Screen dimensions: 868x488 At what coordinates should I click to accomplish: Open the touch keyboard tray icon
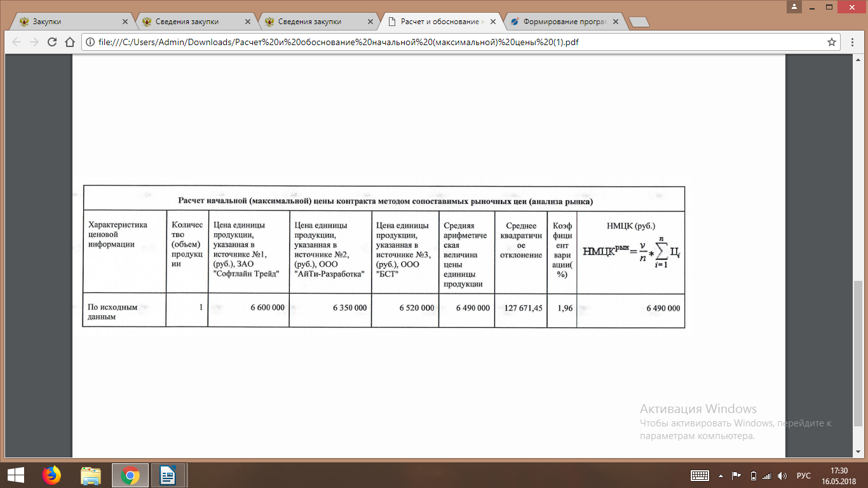pyautogui.click(x=700, y=475)
